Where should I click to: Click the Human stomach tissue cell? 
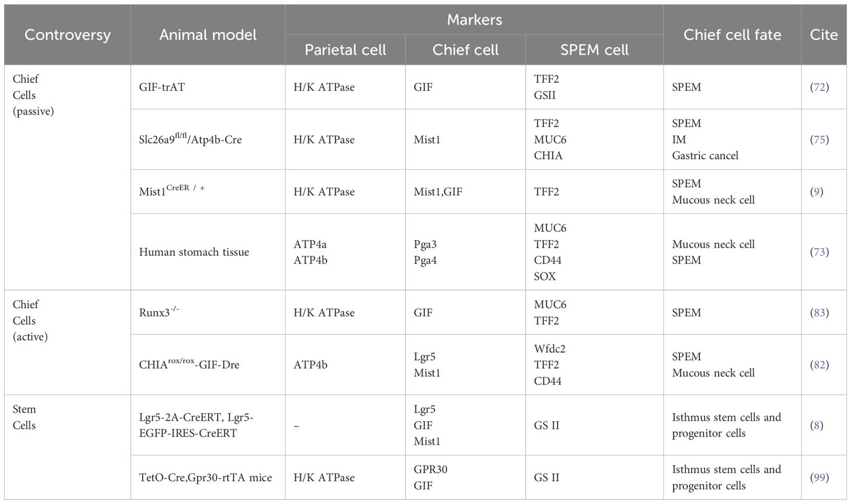194,252
